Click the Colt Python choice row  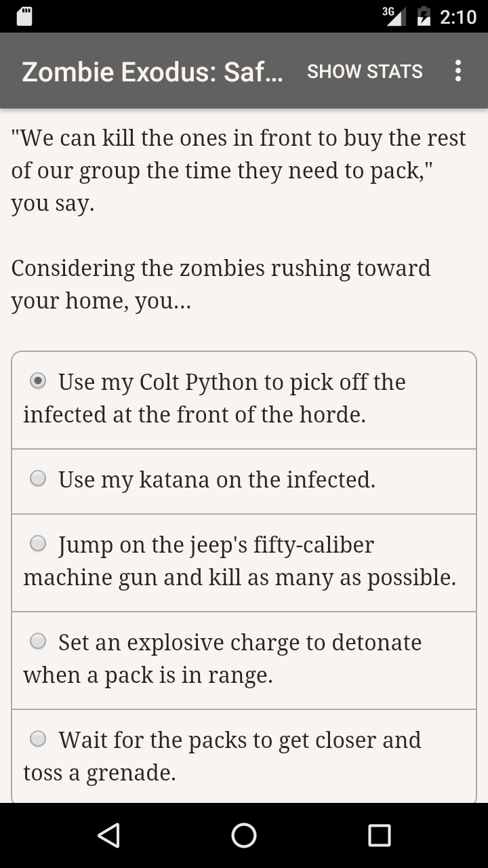244,398
